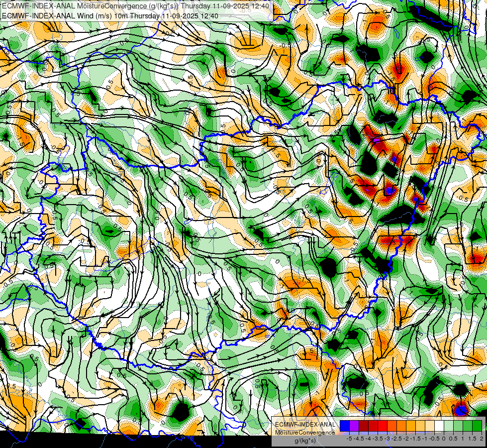This screenshot has height=448, width=487.
Task: Select the darkest red legend swatch
Action: pyautogui.click(x=364, y=426)
